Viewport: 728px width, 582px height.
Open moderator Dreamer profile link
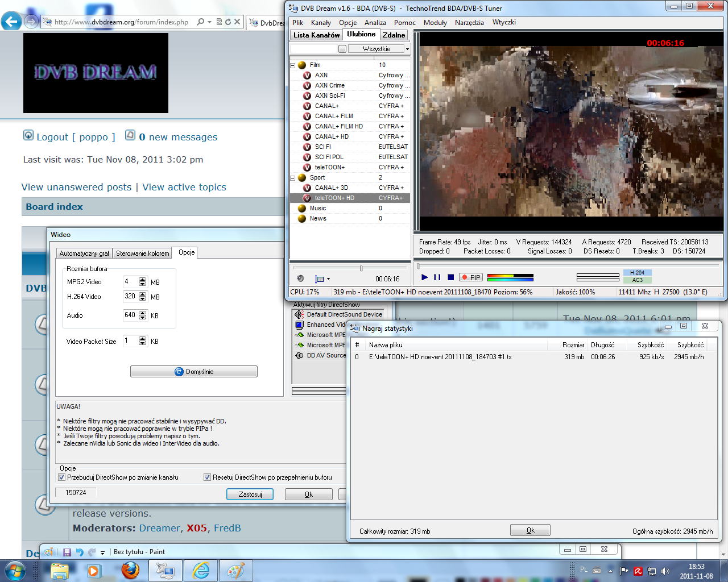(160, 528)
